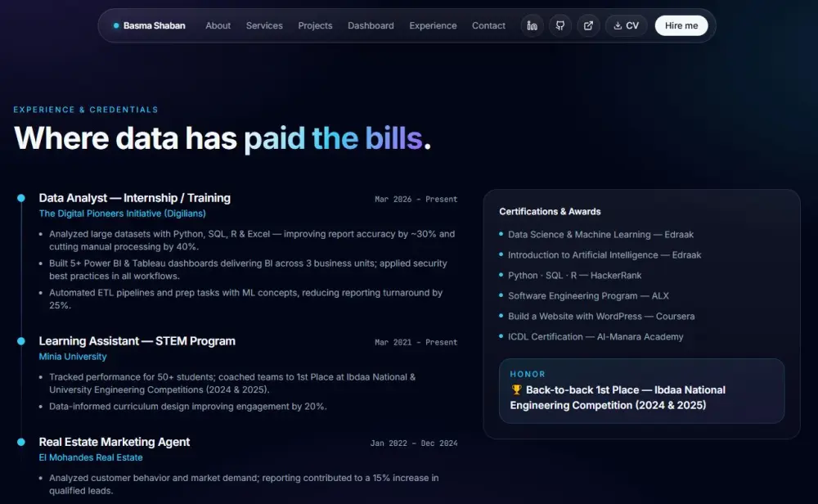This screenshot has height=504, width=818.
Task: Click 'Introduction to Artificial Intelligence — Edraak'
Action: click(x=605, y=254)
